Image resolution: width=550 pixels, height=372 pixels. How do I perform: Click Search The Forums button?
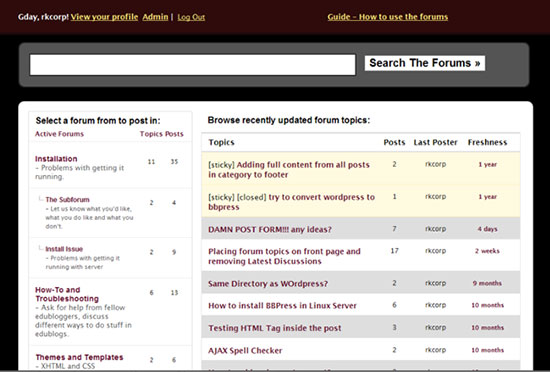425,63
